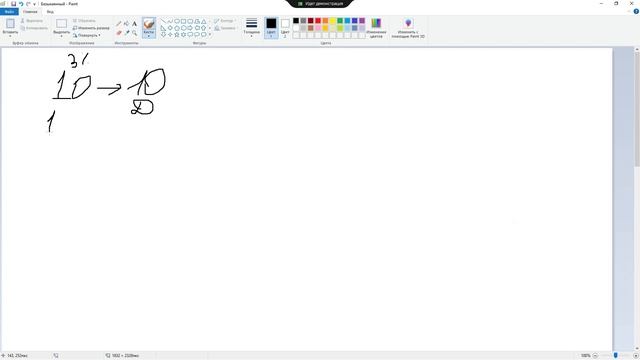The height and width of the screenshot is (360, 640).
Task: Click the zoom slider handle in status bar
Action: 616,356
